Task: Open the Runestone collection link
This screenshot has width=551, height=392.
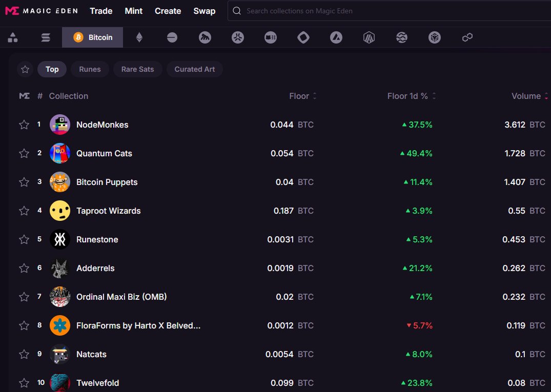Action: point(97,240)
